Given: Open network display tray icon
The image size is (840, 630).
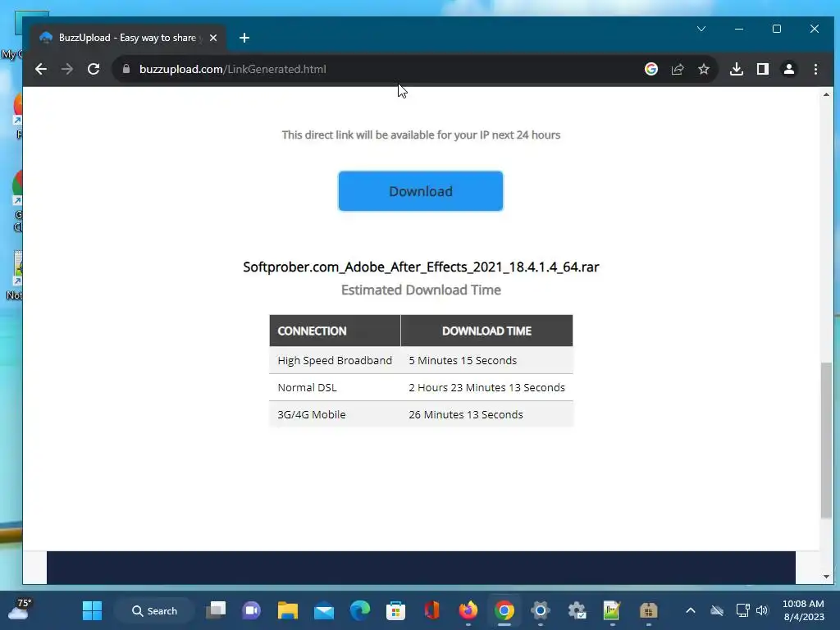Looking at the screenshot, I should [742, 610].
